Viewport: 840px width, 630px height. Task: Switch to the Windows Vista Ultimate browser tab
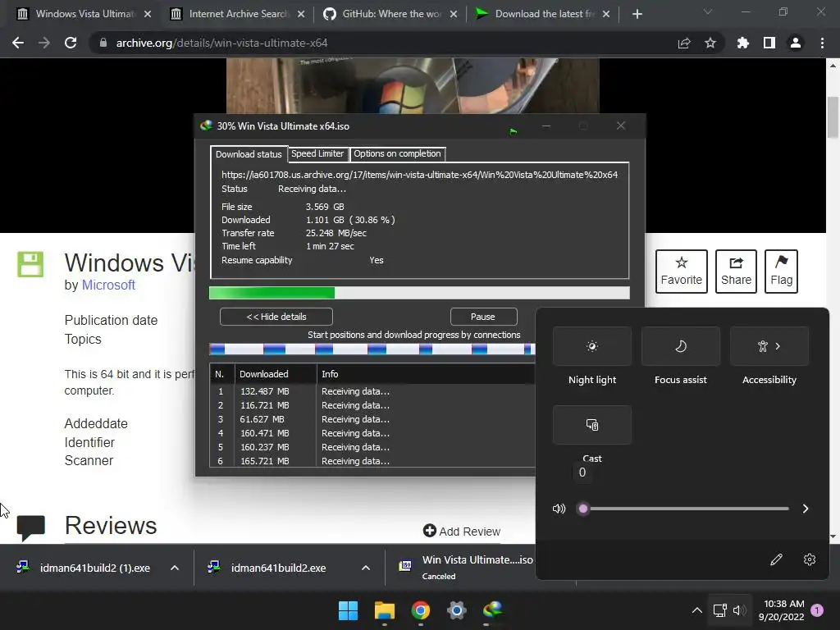[x=84, y=14]
